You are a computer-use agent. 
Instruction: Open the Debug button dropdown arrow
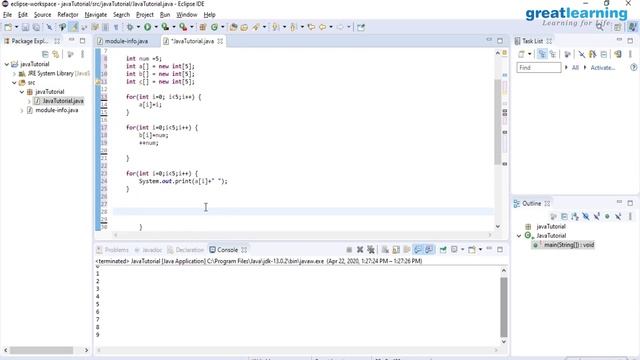(x=138, y=27)
